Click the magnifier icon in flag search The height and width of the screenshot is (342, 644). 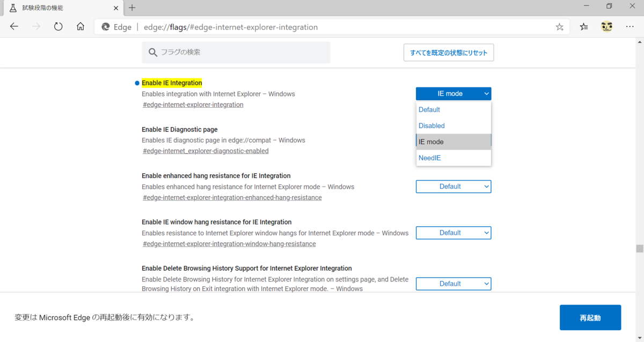click(x=153, y=53)
